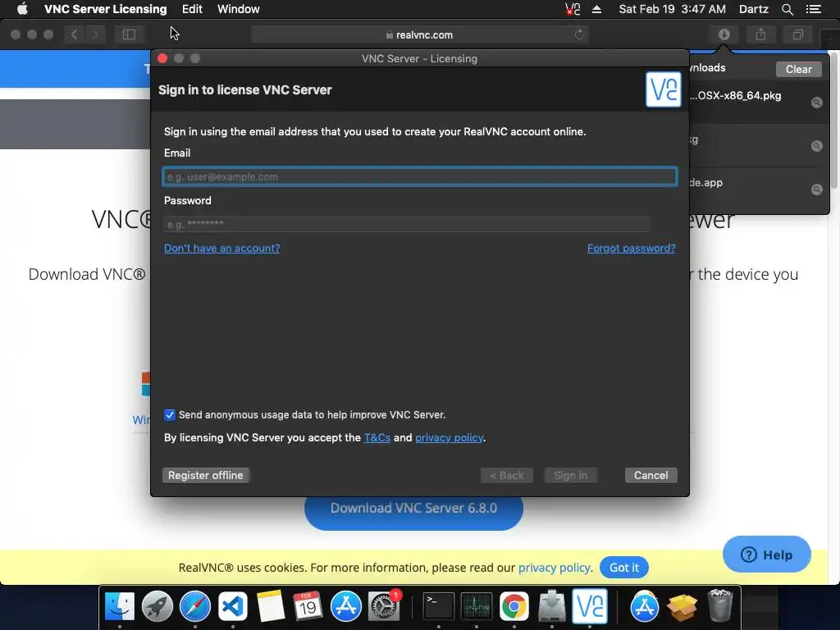Image resolution: width=840 pixels, height=630 pixels.
Task: Open Notes from the dock
Action: point(271,606)
